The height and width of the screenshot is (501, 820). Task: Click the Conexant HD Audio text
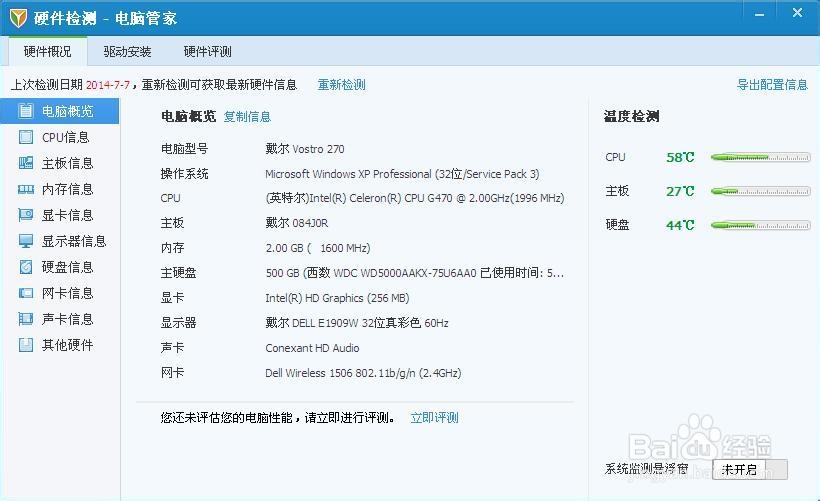pos(312,348)
